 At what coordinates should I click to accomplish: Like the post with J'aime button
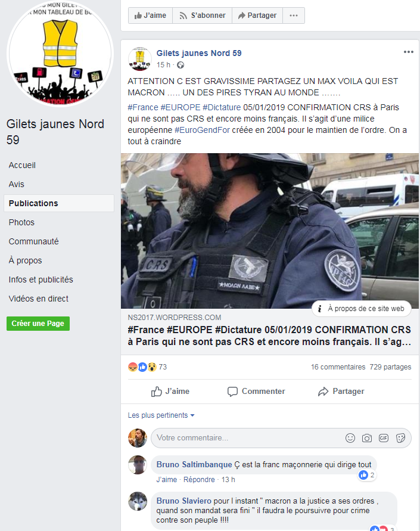click(x=170, y=392)
